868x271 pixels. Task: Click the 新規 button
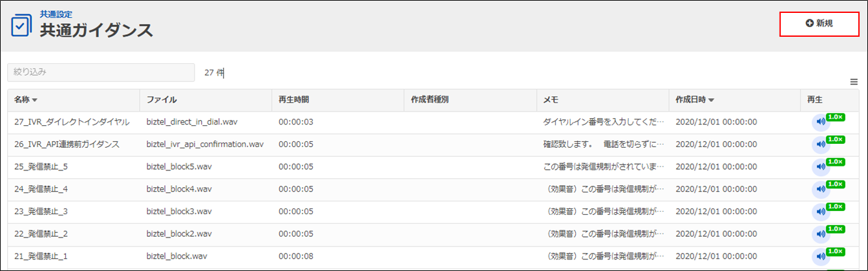point(819,23)
